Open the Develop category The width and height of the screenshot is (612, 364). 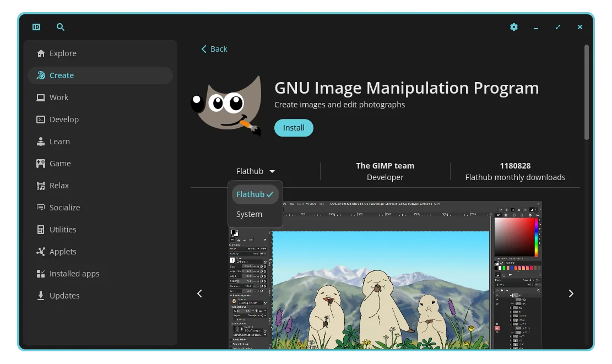(x=64, y=119)
